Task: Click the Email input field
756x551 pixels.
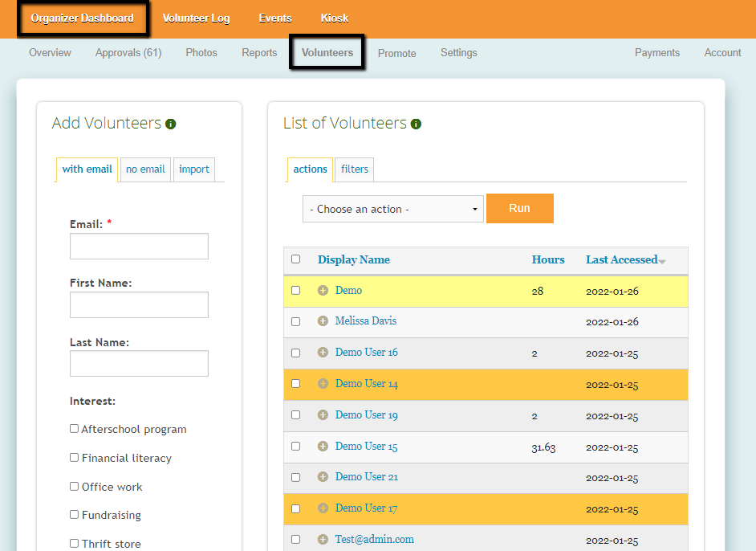Action: pos(139,247)
